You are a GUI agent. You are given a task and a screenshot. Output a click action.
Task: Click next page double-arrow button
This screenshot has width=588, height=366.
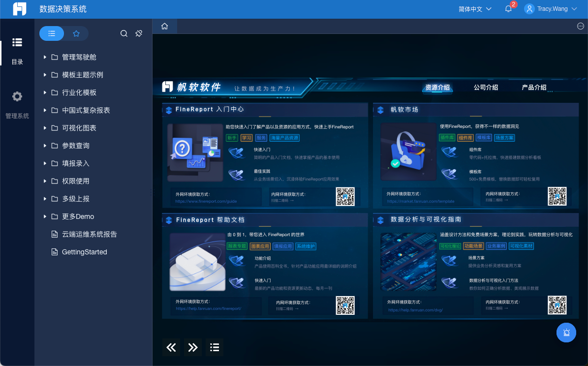click(193, 347)
